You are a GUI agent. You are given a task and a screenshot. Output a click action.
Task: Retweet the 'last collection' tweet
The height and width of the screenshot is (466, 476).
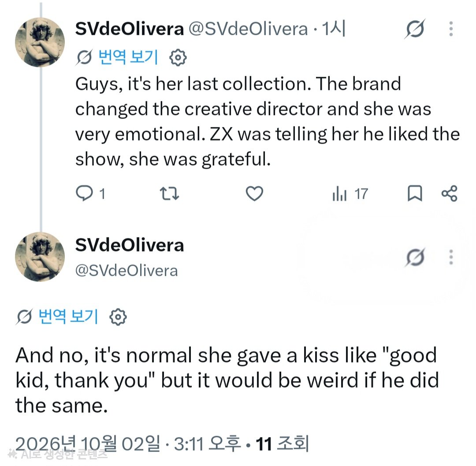[169, 193]
